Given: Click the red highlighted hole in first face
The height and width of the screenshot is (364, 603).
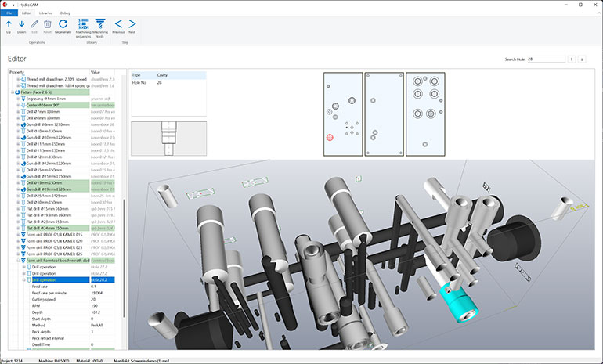Looking at the screenshot, I should [x=330, y=137].
